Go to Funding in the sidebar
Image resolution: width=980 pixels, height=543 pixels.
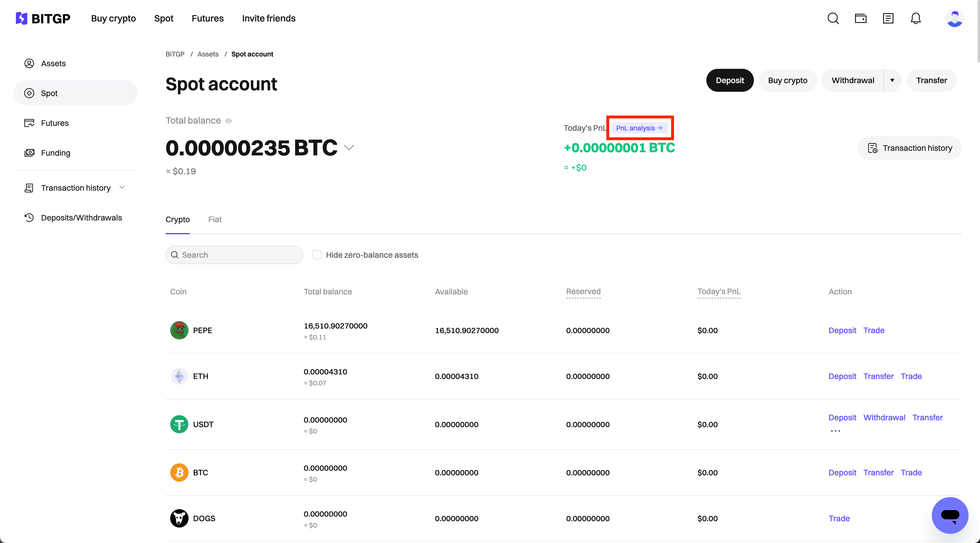[75, 153]
